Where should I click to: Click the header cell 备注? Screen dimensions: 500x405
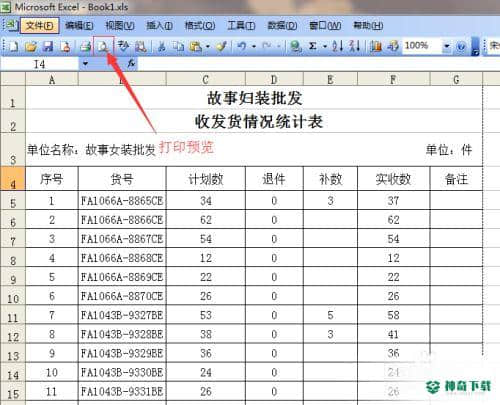pos(456,179)
